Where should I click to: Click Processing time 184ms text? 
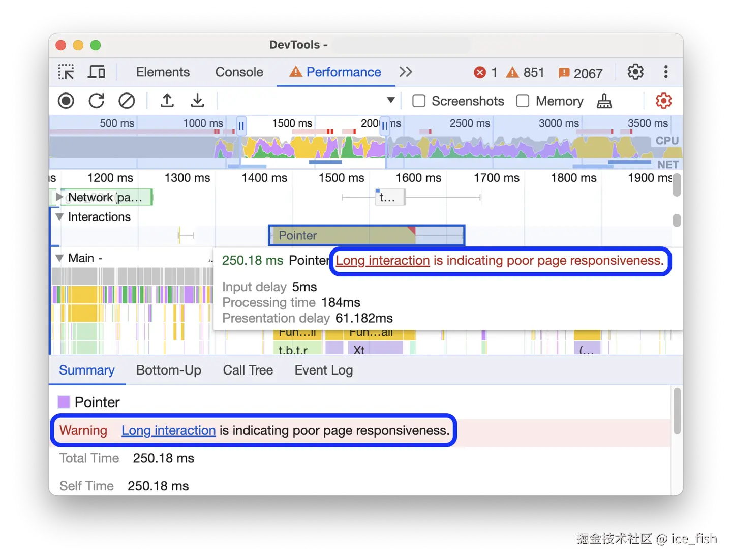(291, 302)
